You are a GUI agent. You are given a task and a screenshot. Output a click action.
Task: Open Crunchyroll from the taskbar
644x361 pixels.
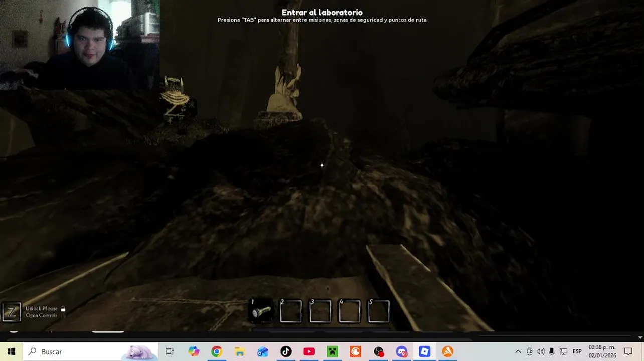coord(355,351)
